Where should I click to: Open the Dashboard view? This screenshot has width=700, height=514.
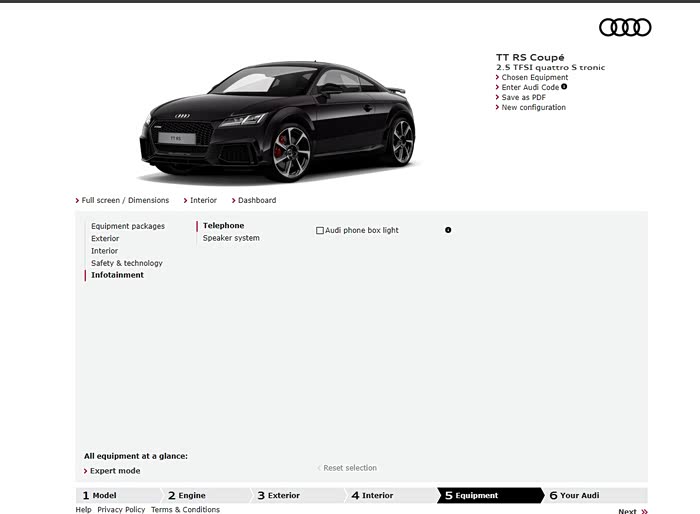coord(256,200)
